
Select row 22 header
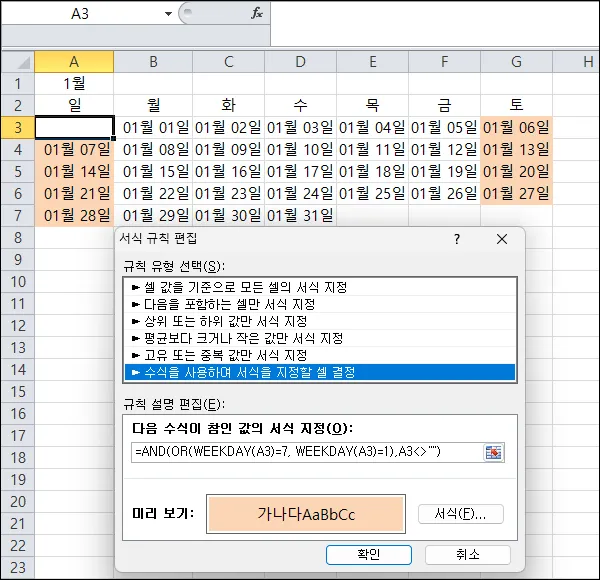pos(18,546)
